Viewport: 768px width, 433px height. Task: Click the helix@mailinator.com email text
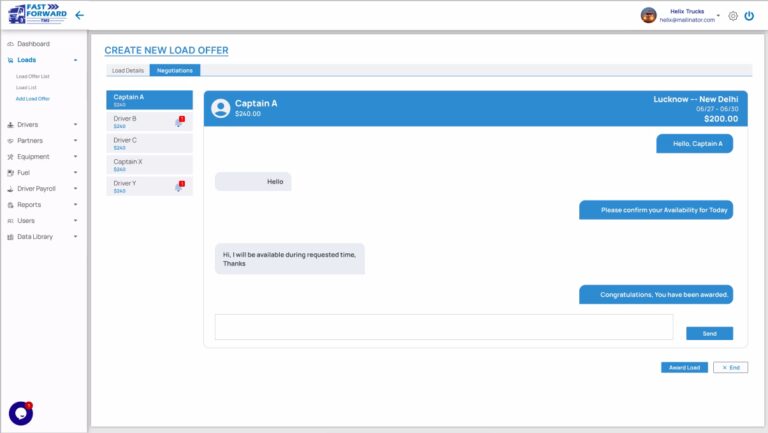[x=687, y=20]
